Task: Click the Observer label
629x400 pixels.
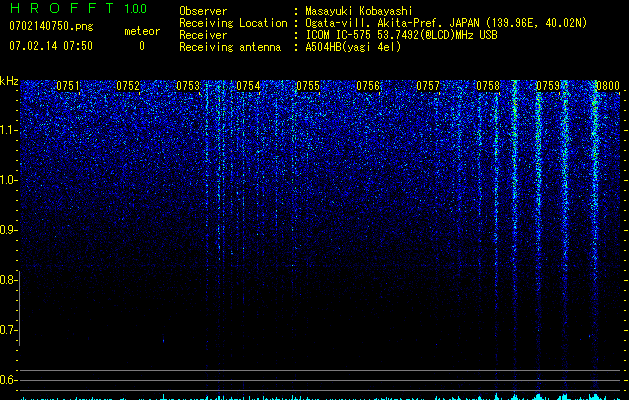Action: tap(203, 11)
